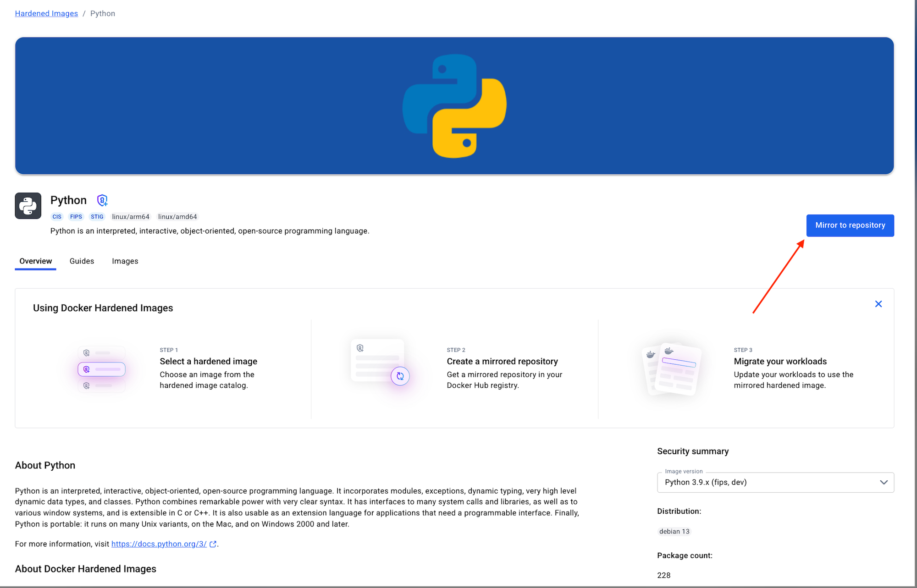Click the Step 1 hardened image illustration
This screenshot has height=588, width=917.
coord(101,369)
